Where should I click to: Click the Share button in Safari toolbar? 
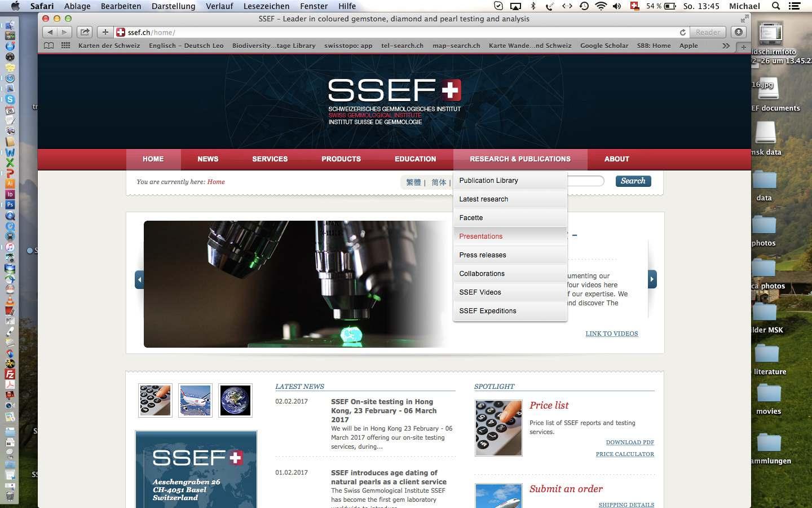coord(85,32)
